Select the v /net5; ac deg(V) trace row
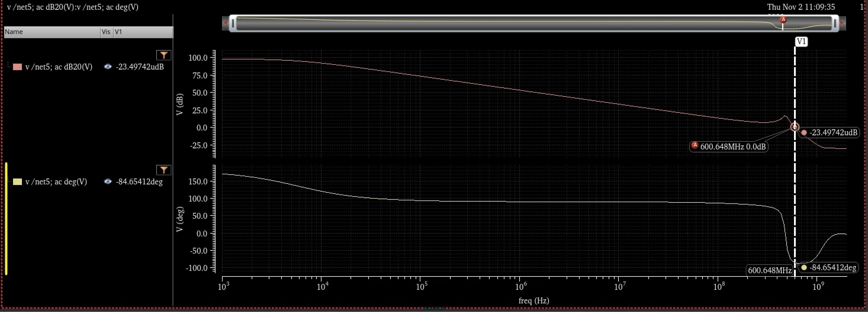This screenshot has height=312, width=868. pos(88,182)
